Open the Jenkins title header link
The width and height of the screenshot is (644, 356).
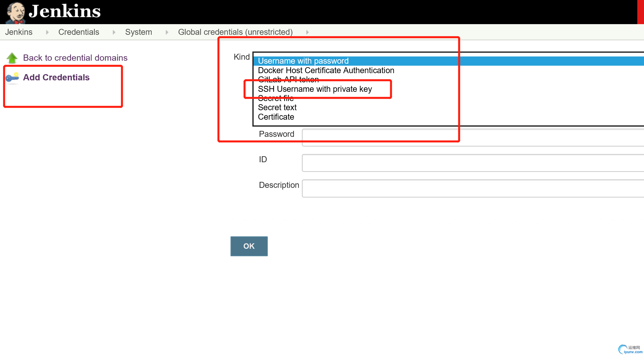click(64, 11)
